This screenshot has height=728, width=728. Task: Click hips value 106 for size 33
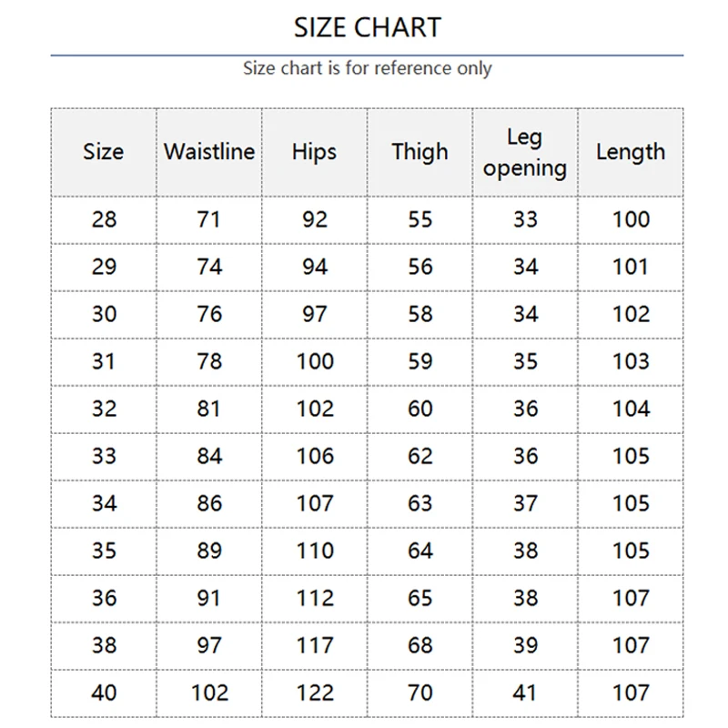point(314,456)
